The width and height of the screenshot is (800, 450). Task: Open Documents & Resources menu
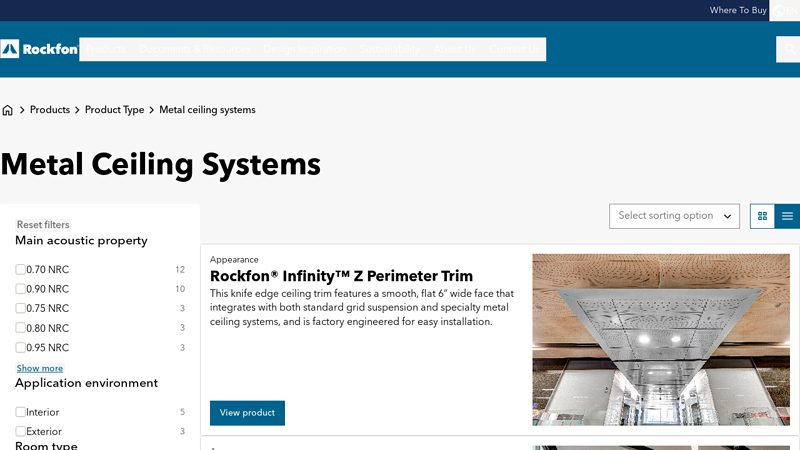pyautogui.click(x=194, y=49)
